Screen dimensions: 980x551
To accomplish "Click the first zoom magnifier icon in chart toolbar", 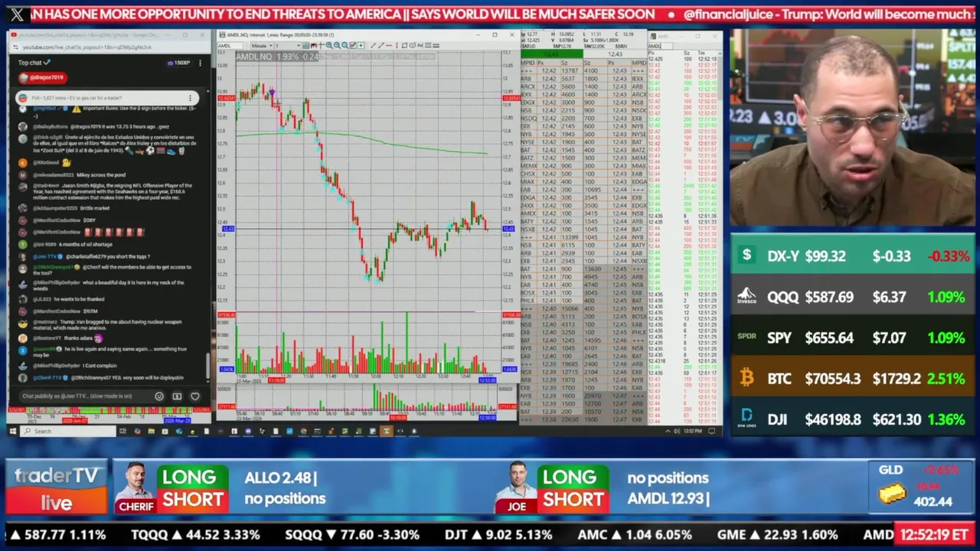I will [x=329, y=45].
